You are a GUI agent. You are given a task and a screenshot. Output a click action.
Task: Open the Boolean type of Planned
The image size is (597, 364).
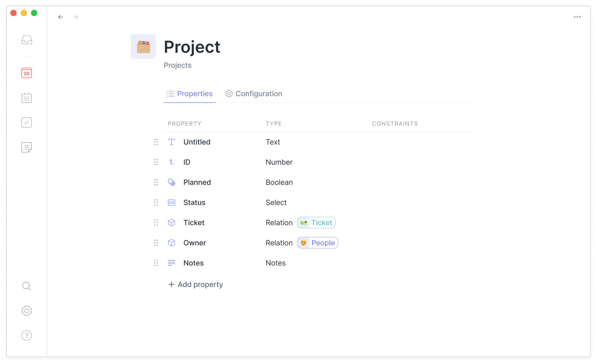click(x=279, y=182)
